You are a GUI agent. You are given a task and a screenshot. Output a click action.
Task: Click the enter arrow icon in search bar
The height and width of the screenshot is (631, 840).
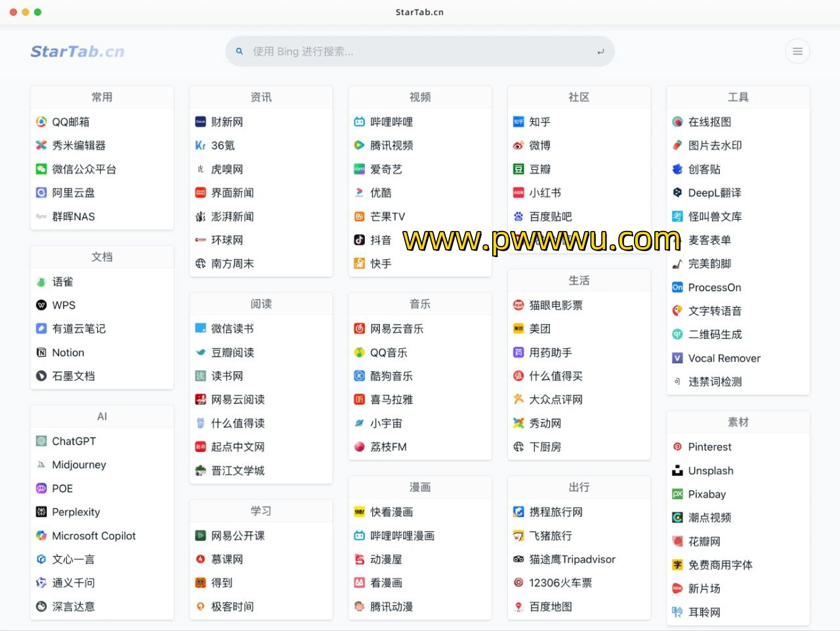[x=600, y=52]
